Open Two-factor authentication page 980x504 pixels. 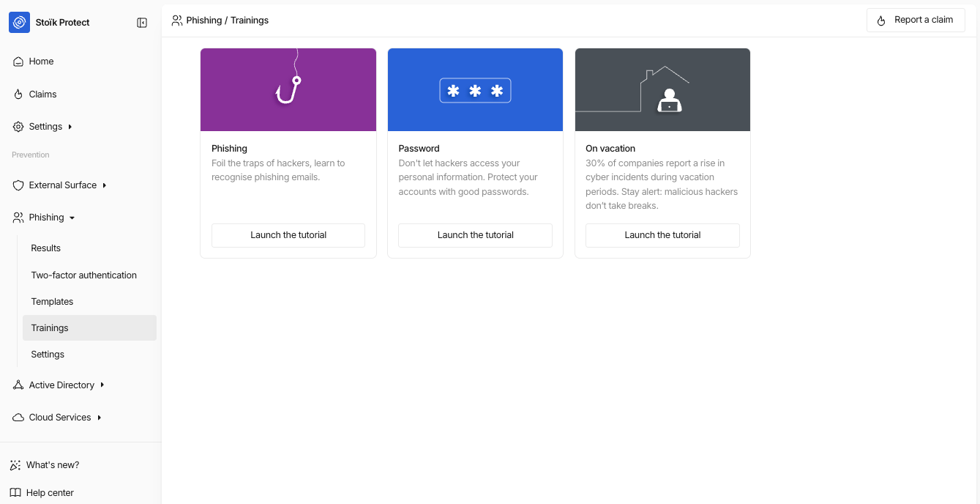click(x=84, y=275)
